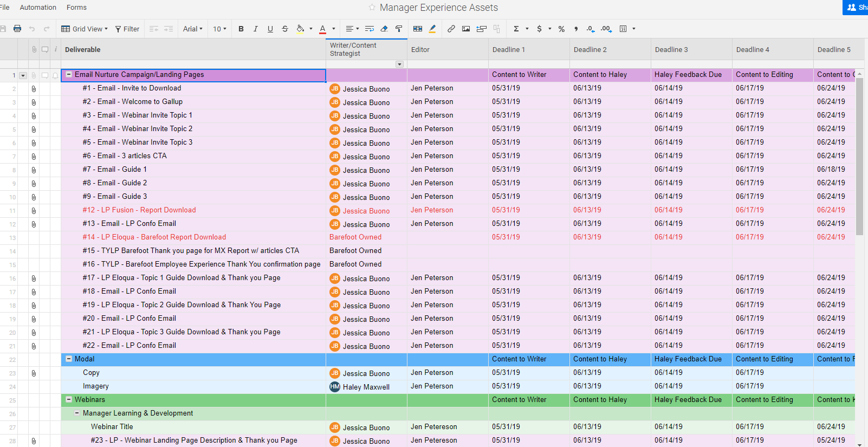868x447 pixels.
Task: Open the text color dropdown arrow
Action: coord(334,29)
